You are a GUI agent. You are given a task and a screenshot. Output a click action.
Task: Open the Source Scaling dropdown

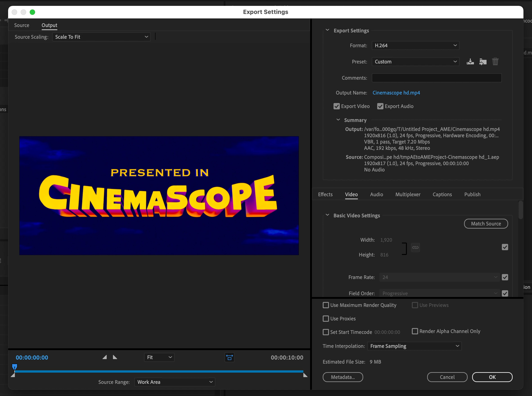click(x=101, y=37)
